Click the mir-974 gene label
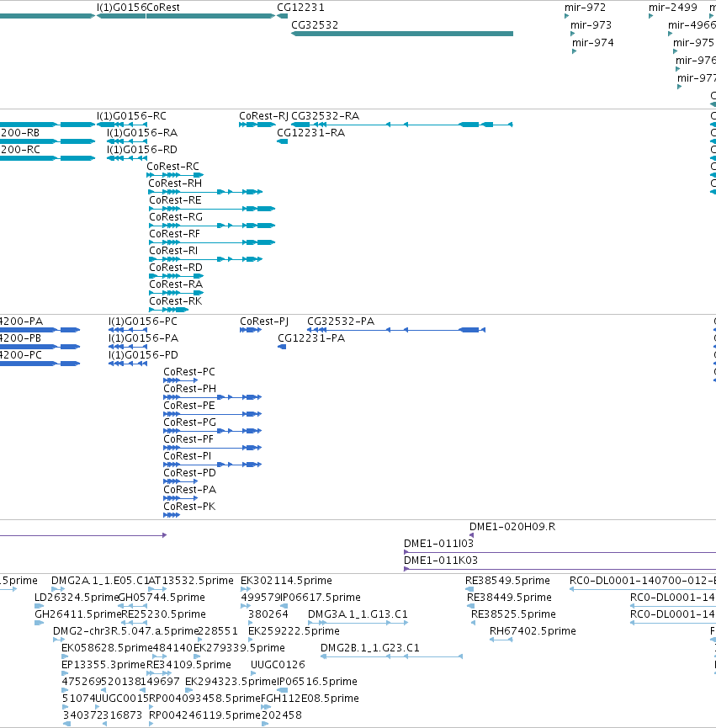Image resolution: width=716 pixels, height=728 pixels. [x=593, y=43]
